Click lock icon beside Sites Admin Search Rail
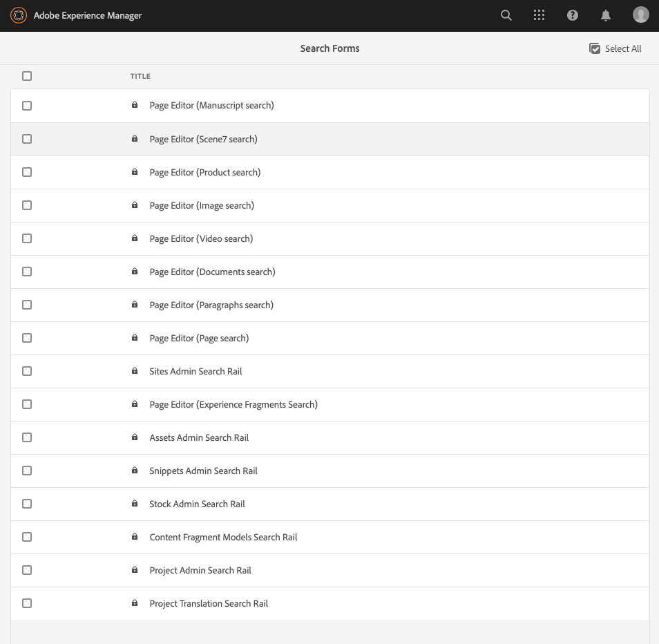The width and height of the screenshot is (659, 644). pyautogui.click(x=135, y=371)
